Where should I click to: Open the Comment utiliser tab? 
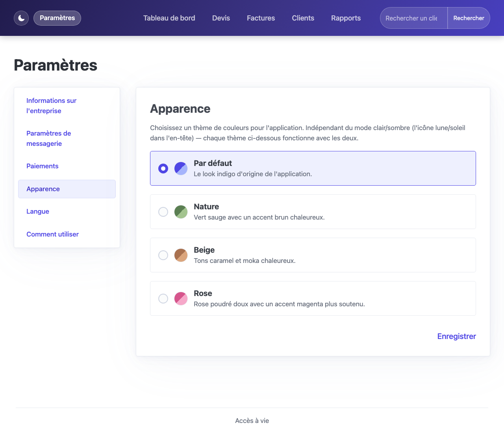pos(67,234)
